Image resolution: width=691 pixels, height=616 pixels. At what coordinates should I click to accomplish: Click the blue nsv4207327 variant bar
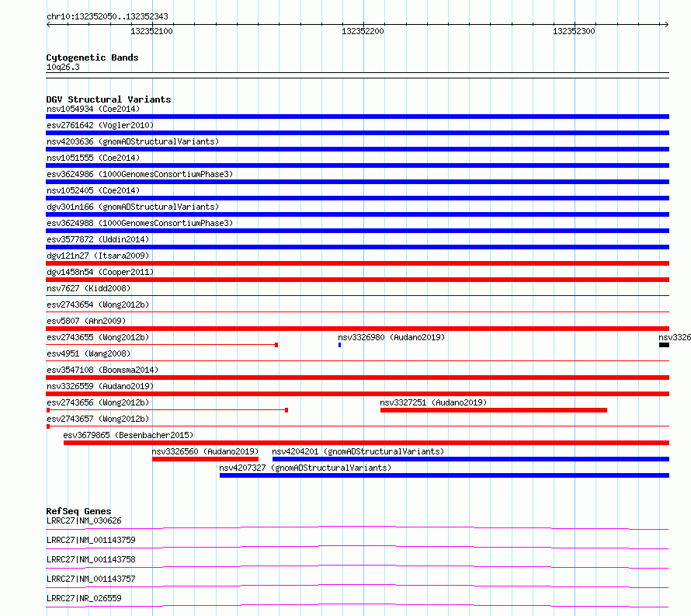[x=444, y=475]
